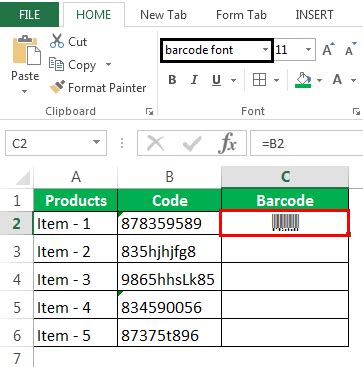The height and width of the screenshot is (367, 363).
Task: Open the Fill Color dropdown arrow
Action: click(319, 80)
